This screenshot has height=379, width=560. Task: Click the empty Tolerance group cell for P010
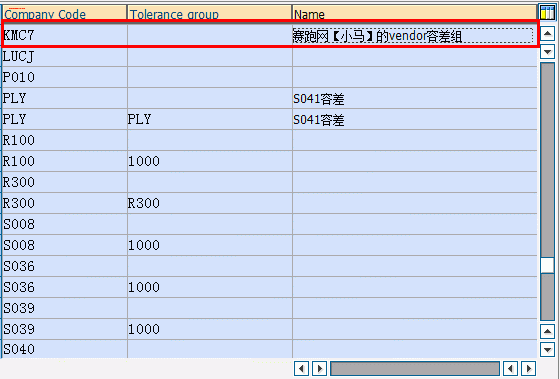tap(210, 77)
